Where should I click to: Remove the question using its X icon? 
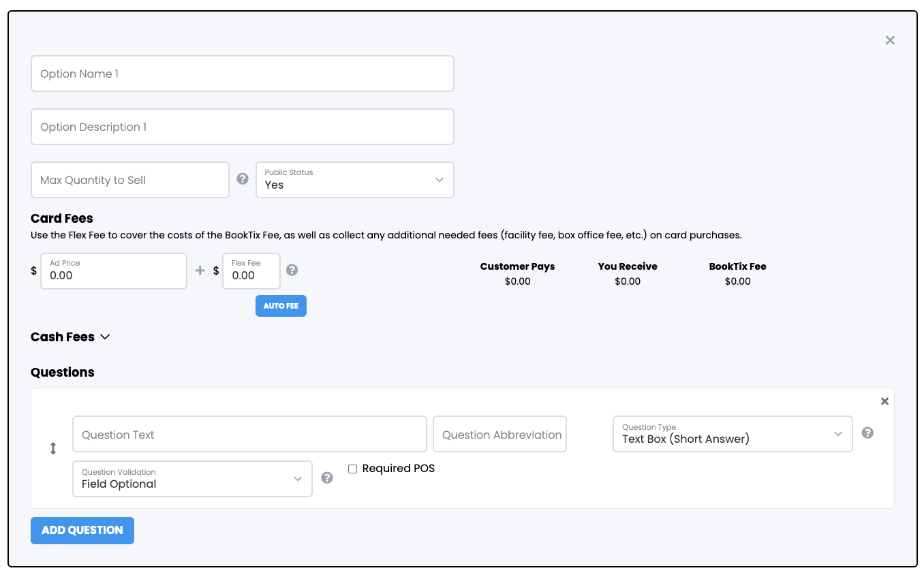884,401
